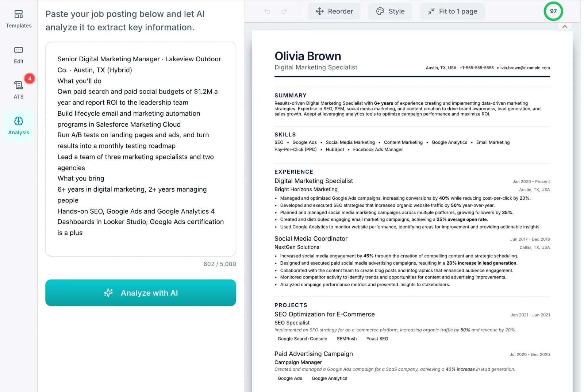
Task: Click the sparkle icon on Analyze button
Action: coord(108,293)
